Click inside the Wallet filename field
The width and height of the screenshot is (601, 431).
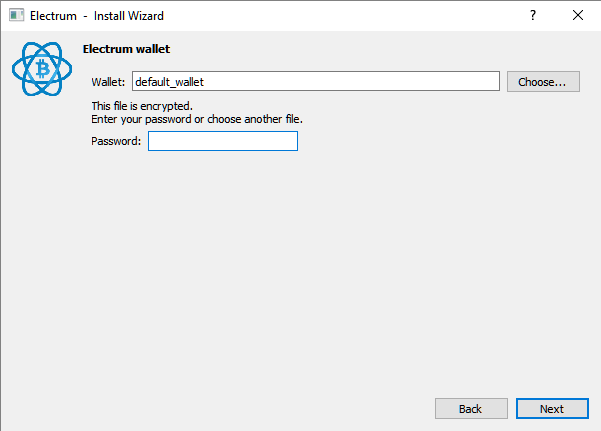[x=316, y=81]
